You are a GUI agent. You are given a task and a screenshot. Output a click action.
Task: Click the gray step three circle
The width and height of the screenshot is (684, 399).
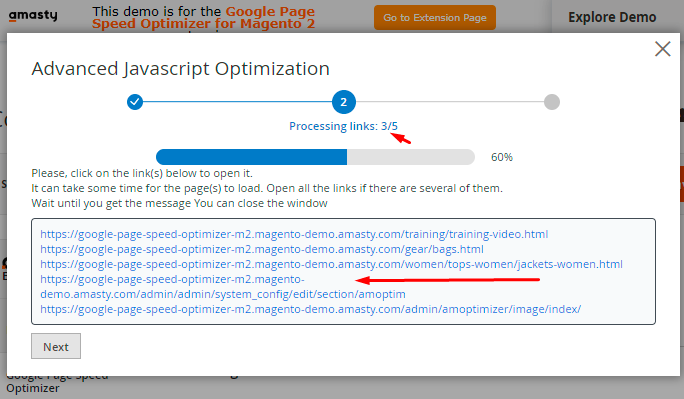click(552, 102)
